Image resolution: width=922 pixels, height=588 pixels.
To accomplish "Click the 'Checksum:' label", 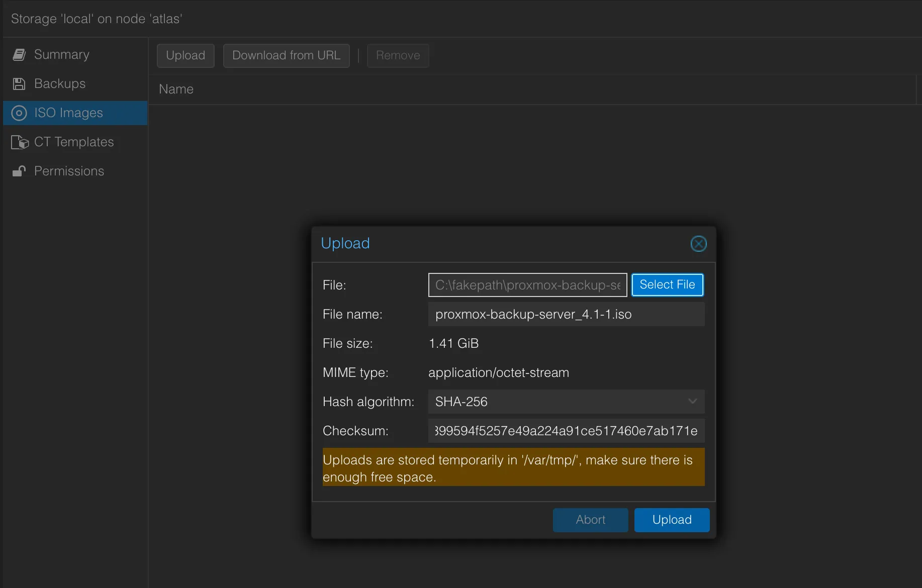I will (x=355, y=431).
